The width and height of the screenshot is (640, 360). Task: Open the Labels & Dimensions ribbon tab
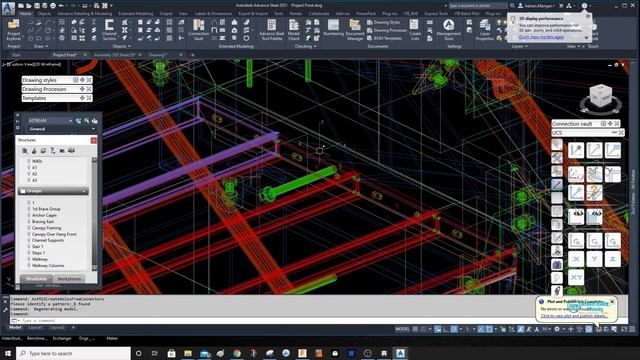213,14
